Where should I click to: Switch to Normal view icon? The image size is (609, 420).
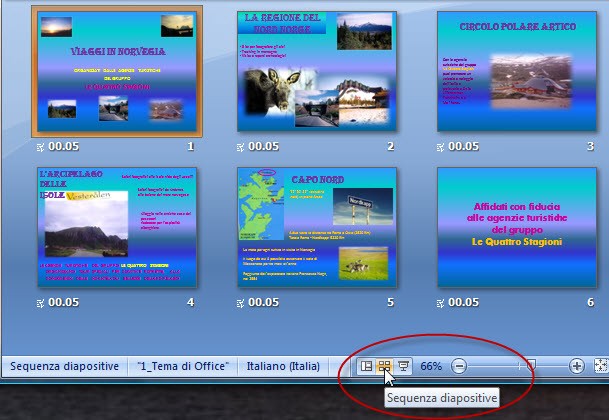367,367
